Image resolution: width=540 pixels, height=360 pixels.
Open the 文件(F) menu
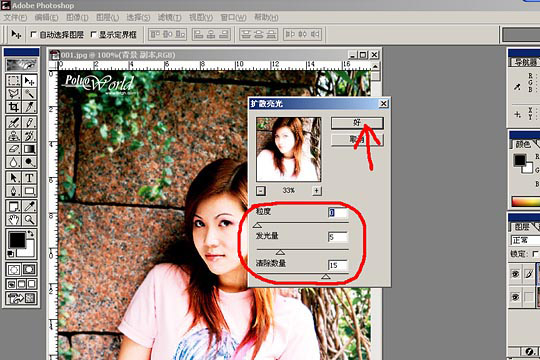(15, 17)
